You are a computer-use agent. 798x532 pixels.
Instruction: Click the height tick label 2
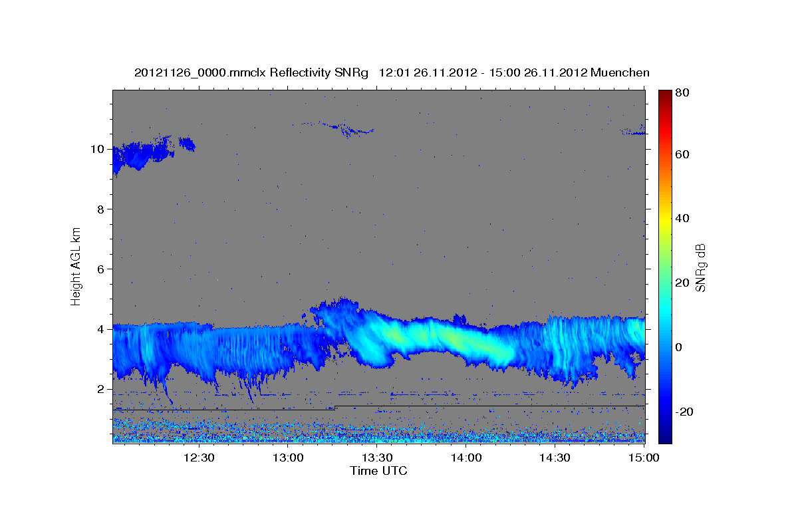click(x=100, y=389)
